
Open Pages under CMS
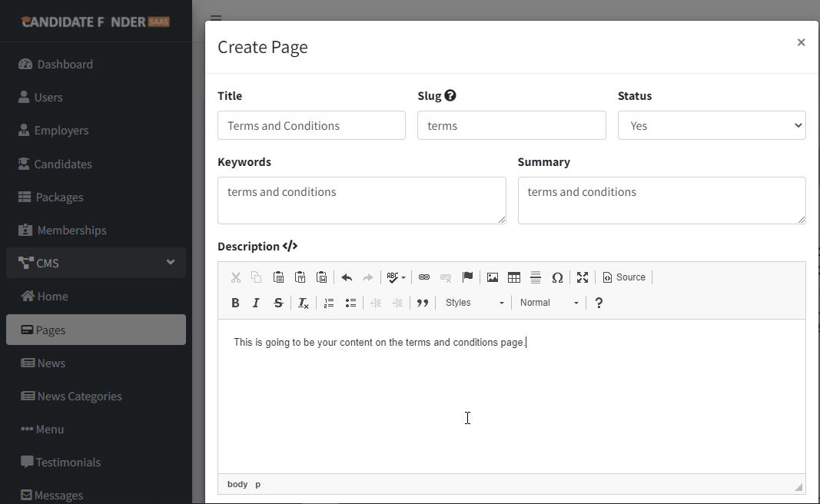point(96,330)
